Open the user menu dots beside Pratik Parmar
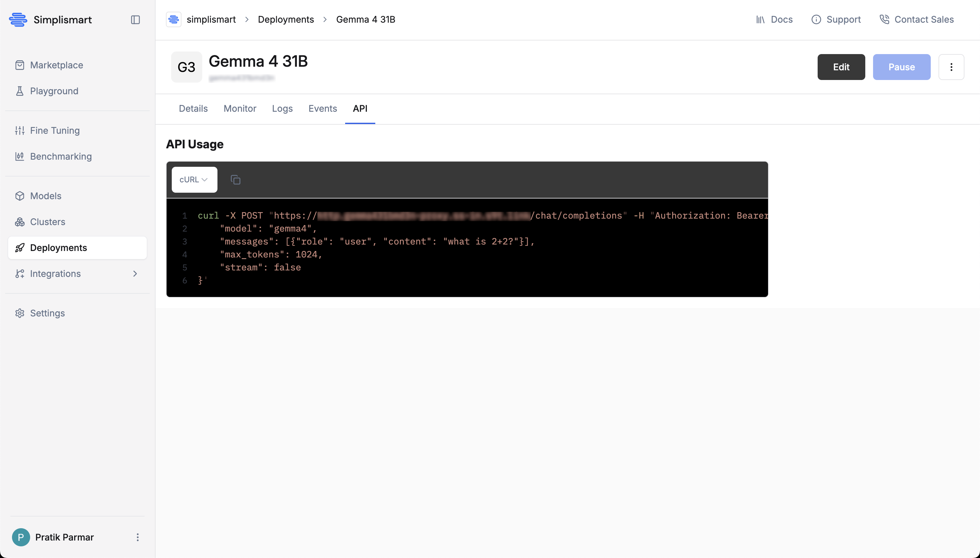Image resolution: width=980 pixels, height=558 pixels. pyautogui.click(x=138, y=537)
